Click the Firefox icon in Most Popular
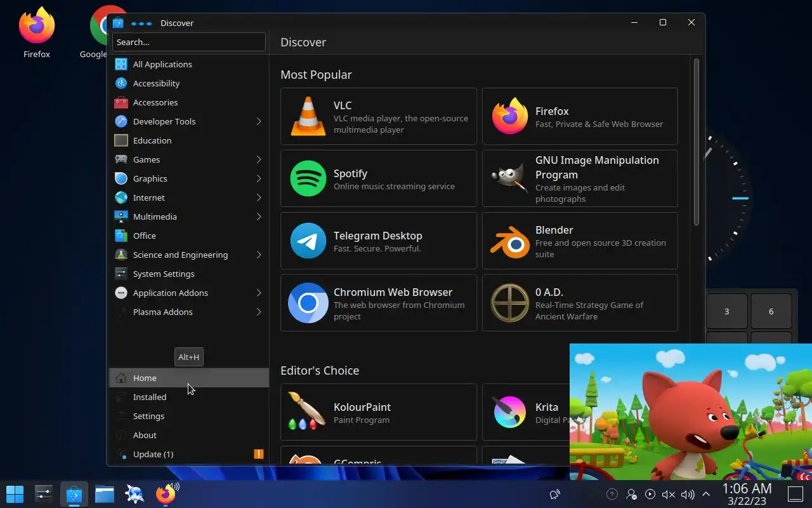Screen dimensions: 812x508 coord(510,116)
